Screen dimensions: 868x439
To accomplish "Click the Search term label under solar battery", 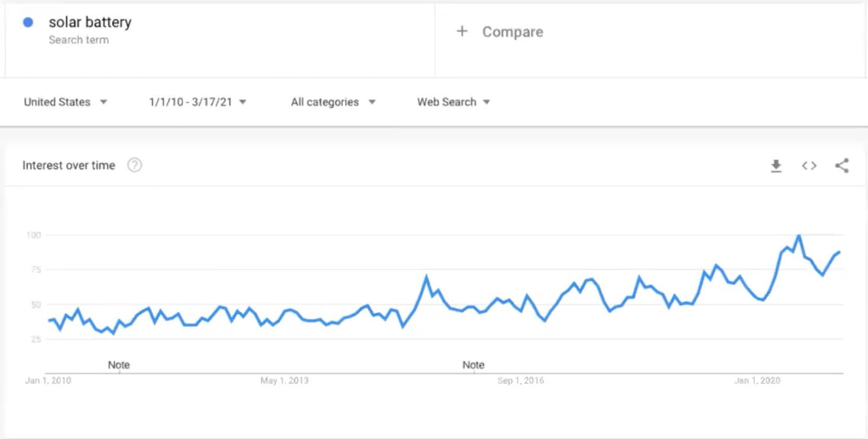I will [79, 40].
